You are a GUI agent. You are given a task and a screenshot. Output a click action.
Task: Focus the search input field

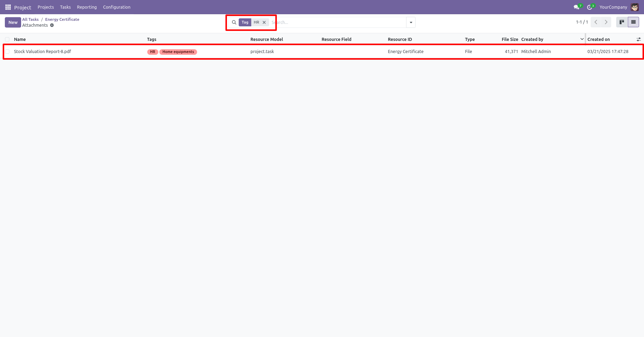338,22
